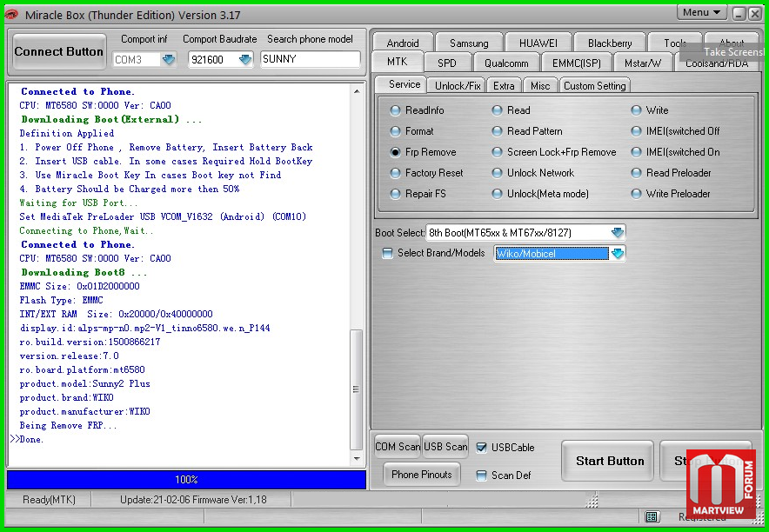The width and height of the screenshot is (769, 532).
Task: Click the Start Button
Action: [x=608, y=461]
